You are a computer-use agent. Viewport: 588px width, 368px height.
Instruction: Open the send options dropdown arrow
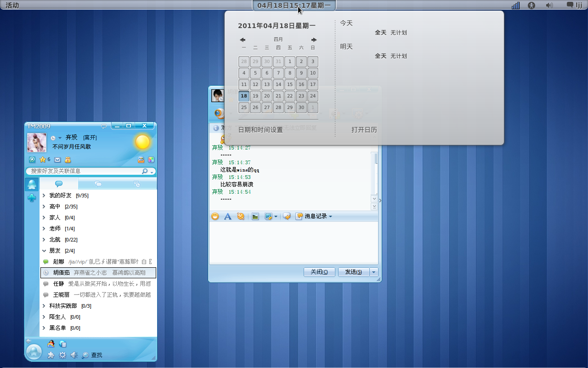tap(374, 272)
